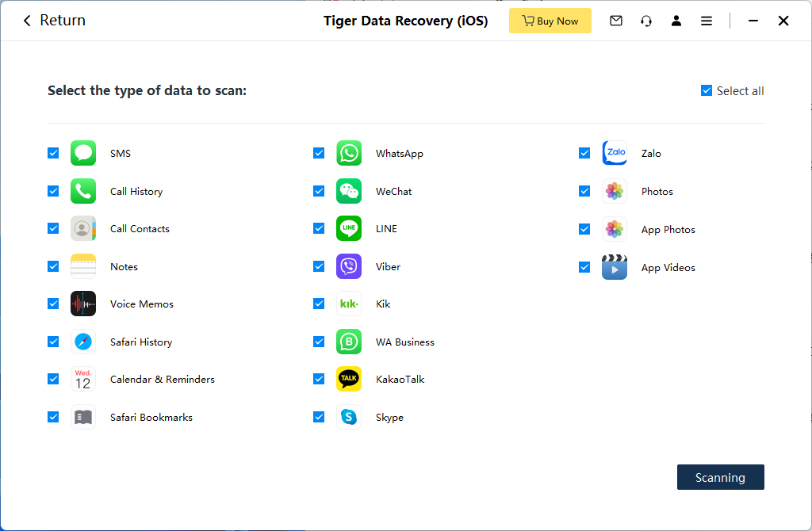Click the WeChat app icon

(x=349, y=191)
